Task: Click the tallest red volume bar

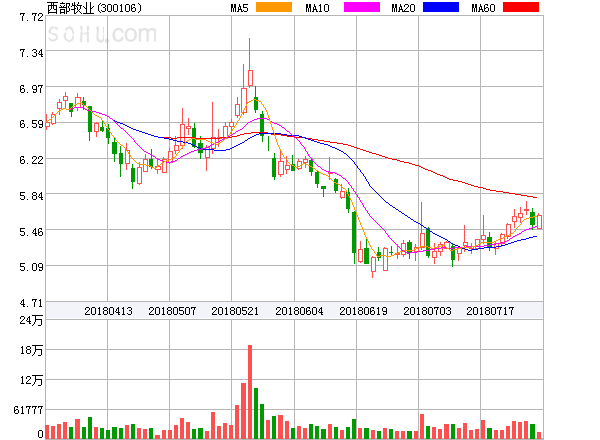Action: pyautogui.click(x=250, y=392)
